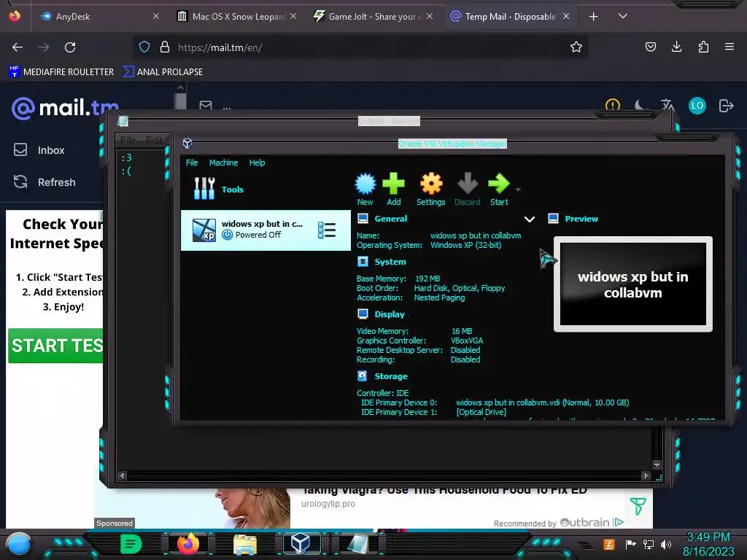The image size is (747, 560).
Task: Click the VirtualBox cube title icon
Action: pos(187,143)
